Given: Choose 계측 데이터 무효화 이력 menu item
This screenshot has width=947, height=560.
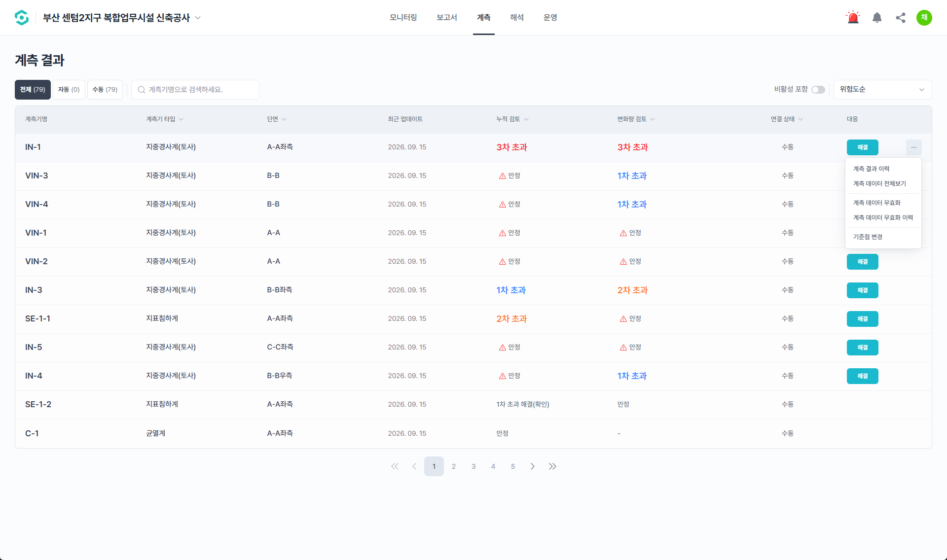Looking at the screenshot, I should (x=883, y=218).
